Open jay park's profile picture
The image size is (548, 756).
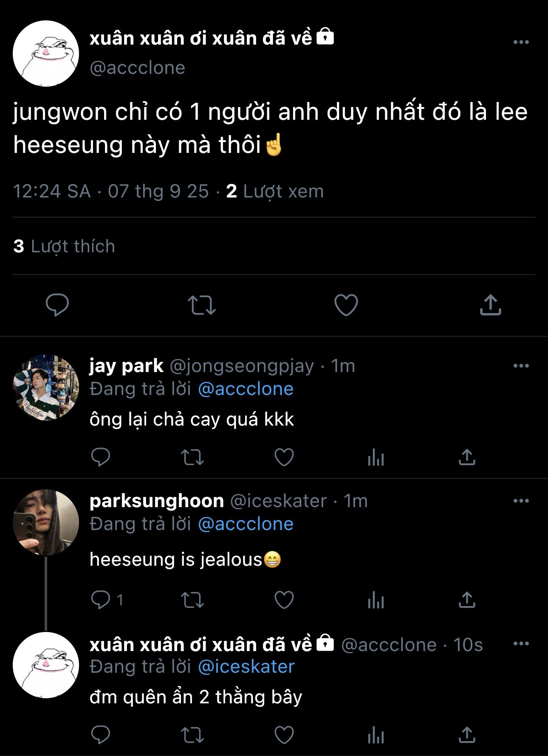pyautogui.click(x=46, y=387)
